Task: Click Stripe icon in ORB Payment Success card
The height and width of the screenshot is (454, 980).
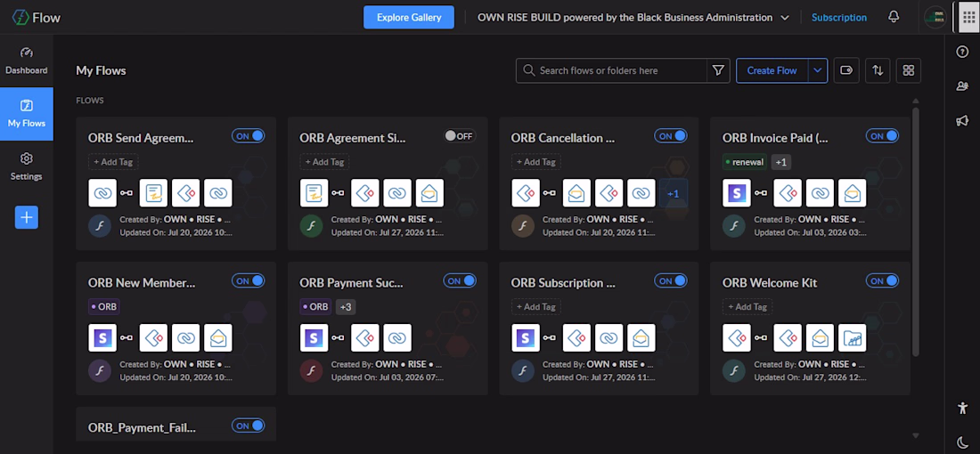Action: pos(314,338)
